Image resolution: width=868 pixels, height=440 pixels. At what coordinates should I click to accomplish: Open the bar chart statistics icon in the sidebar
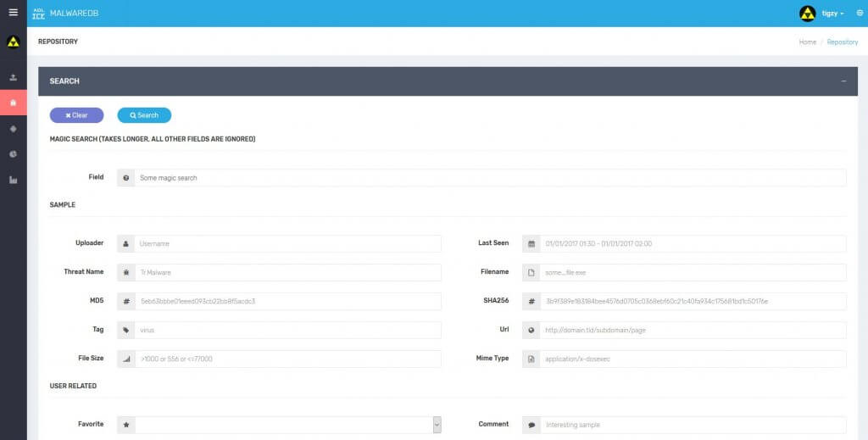13,180
